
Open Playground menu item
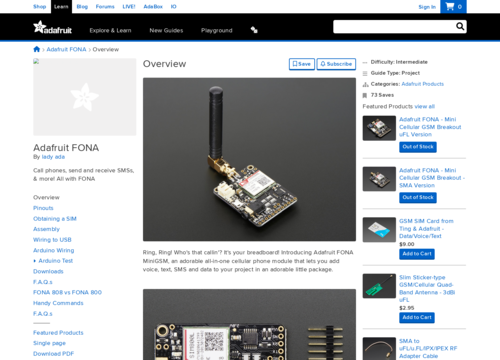click(217, 30)
